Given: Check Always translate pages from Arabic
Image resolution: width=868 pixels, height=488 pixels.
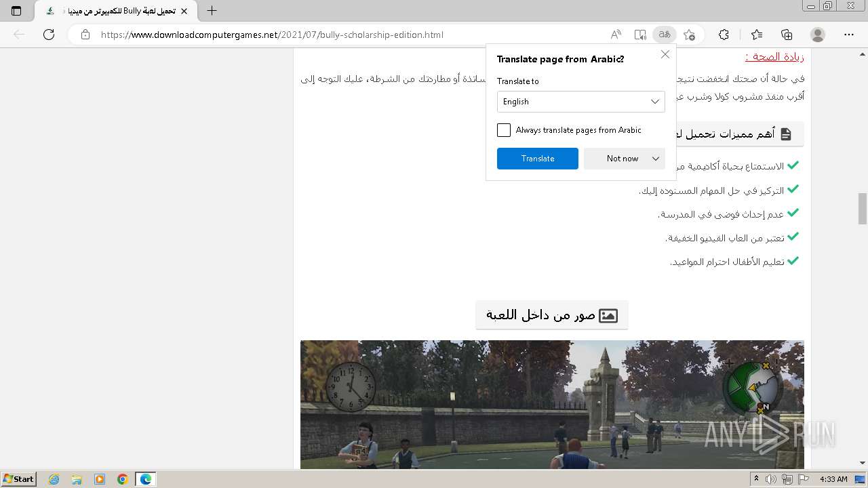Looking at the screenshot, I should click(504, 130).
